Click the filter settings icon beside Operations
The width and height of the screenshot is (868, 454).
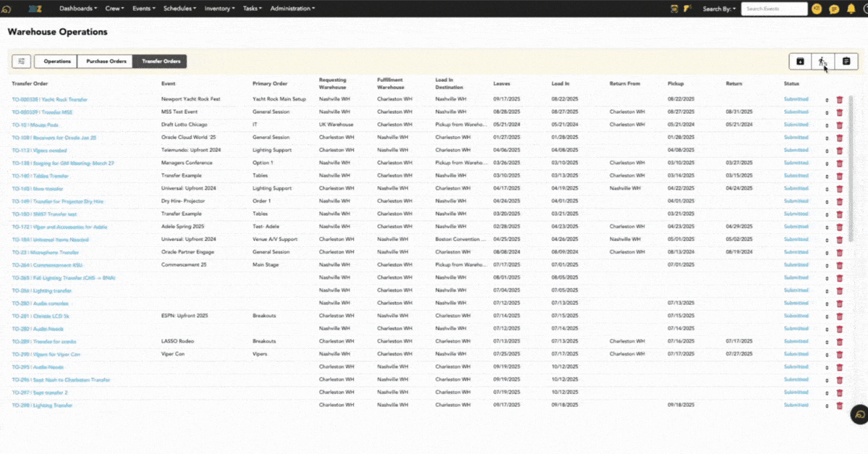22,62
